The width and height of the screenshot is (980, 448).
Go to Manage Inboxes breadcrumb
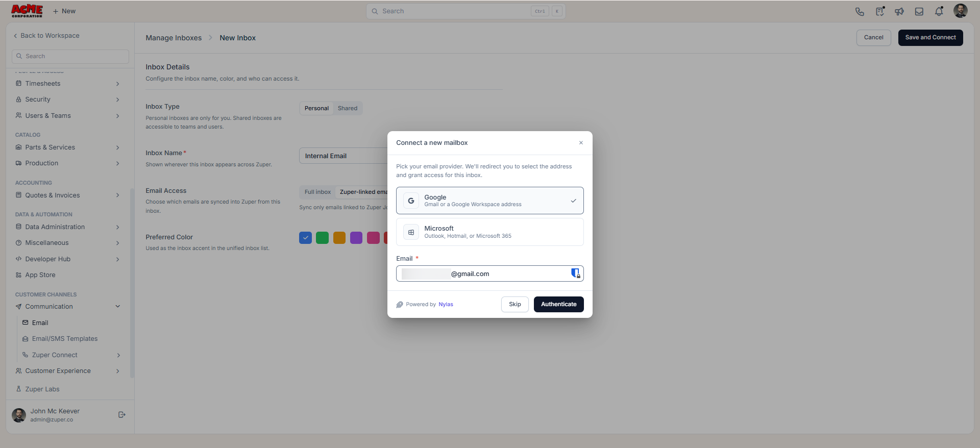coord(174,38)
